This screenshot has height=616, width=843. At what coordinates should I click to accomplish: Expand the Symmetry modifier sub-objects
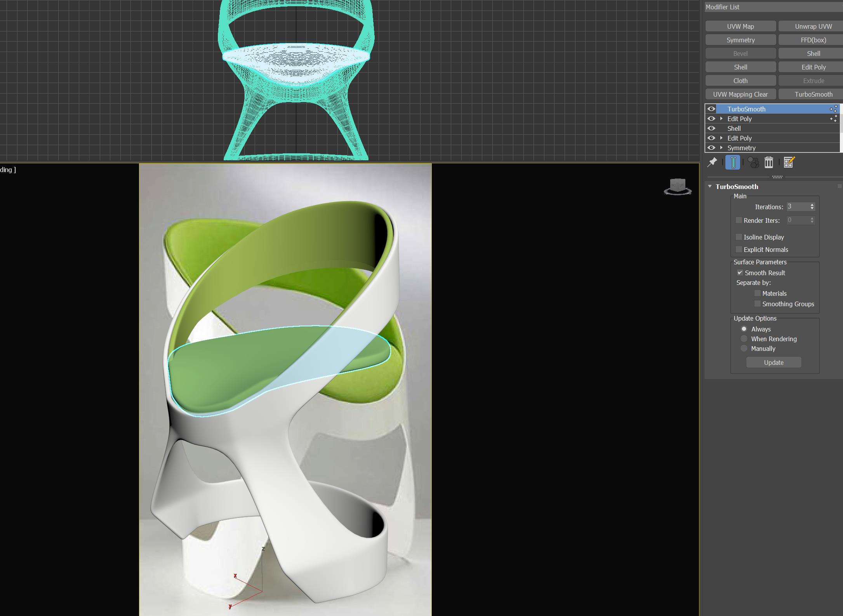pos(721,148)
